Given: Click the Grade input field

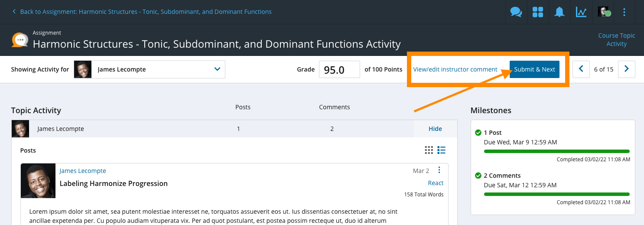Looking at the screenshot, I should (x=339, y=69).
